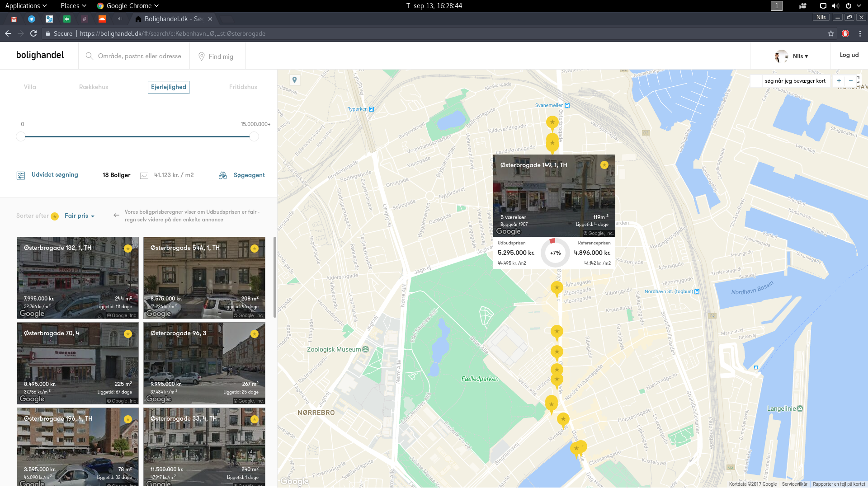868x488 pixels.
Task: Star the Østerbrogade 196, 4, TH listing
Action: point(128,419)
